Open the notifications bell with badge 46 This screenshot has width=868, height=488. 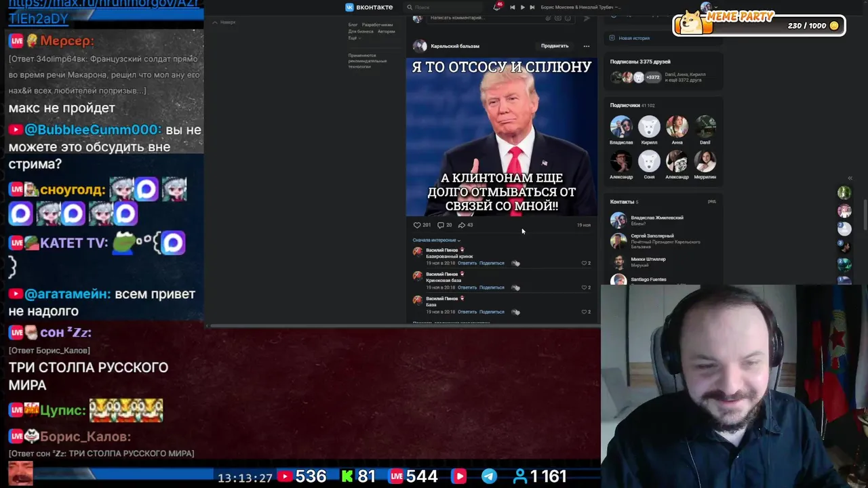pos(497,7)
